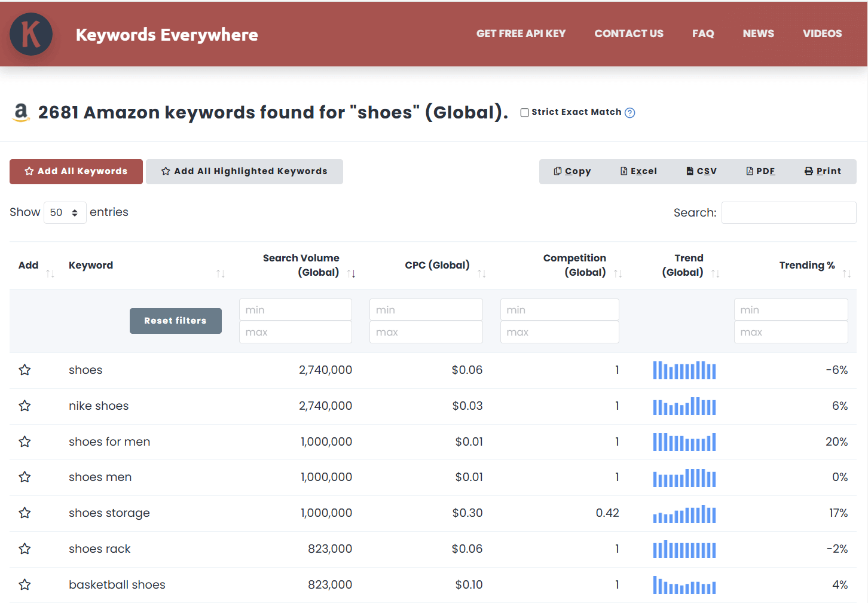Print the keyword table
This screenshot has height=603, width=868.
(823, 171)
